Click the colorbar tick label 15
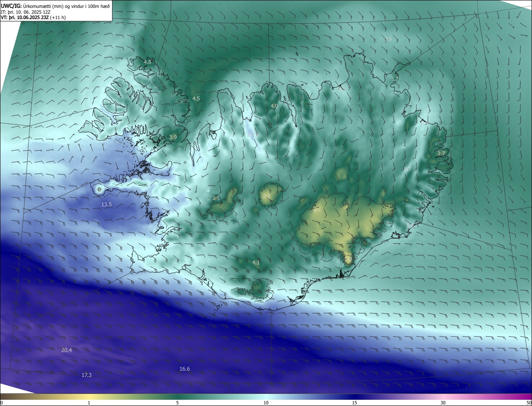 pyautogui.click(x=355, y=403)
